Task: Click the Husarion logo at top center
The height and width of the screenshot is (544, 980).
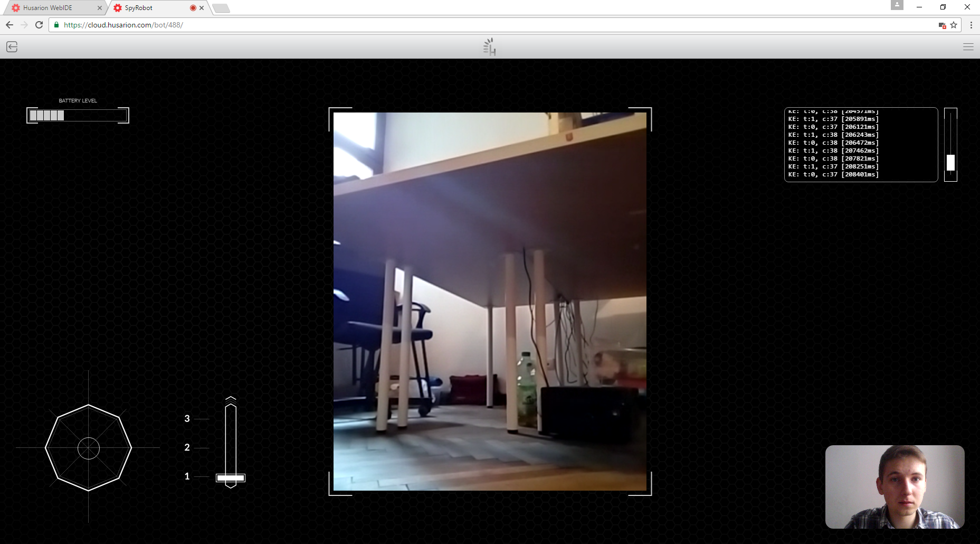Action: 489,46
